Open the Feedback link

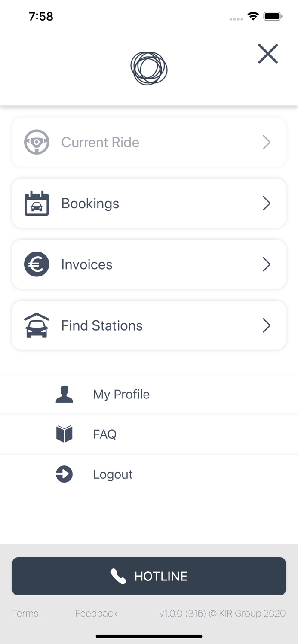96,613
